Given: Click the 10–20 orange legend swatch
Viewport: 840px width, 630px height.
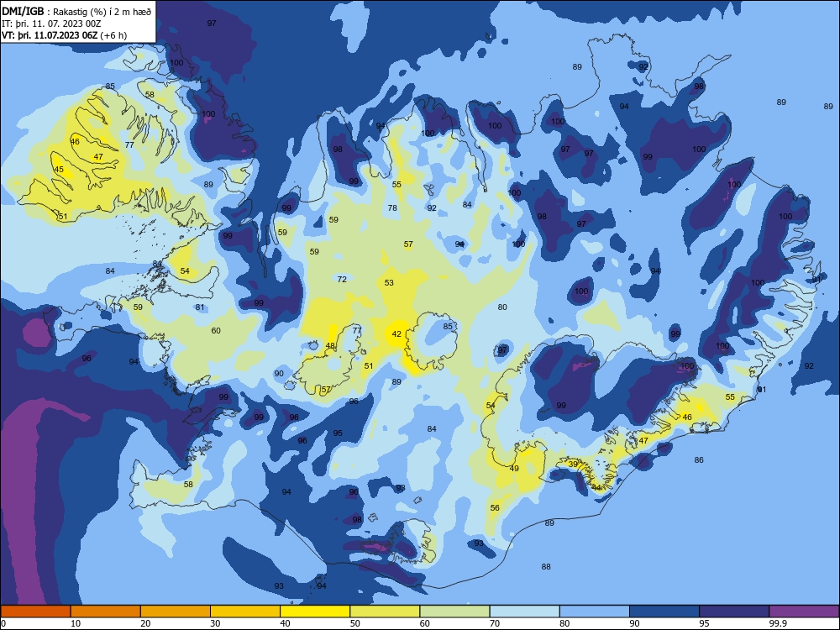Looking at the screenshot, I should 106,612.
